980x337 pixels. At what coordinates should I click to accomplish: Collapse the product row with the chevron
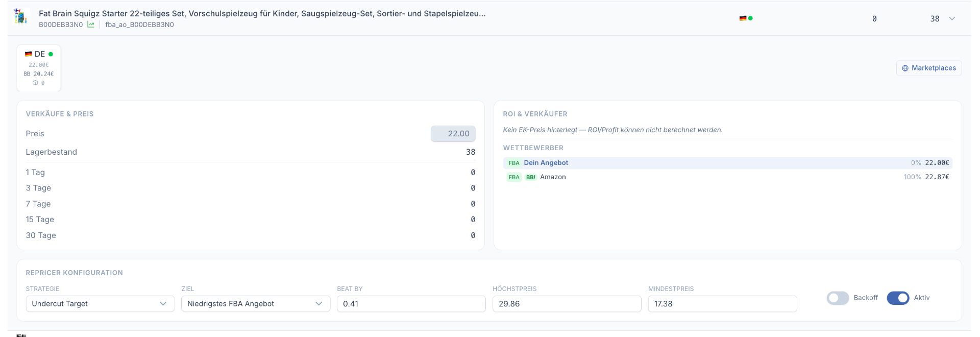tap(952, 18)
